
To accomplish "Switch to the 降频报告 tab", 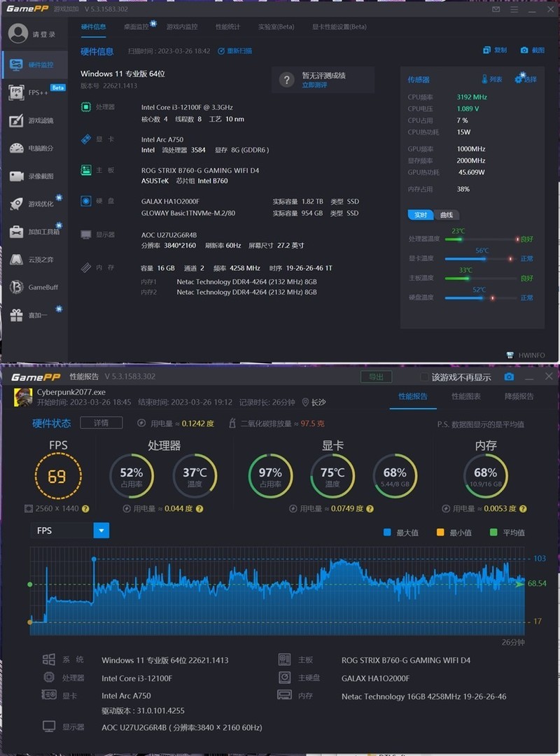I will (519, 397).
